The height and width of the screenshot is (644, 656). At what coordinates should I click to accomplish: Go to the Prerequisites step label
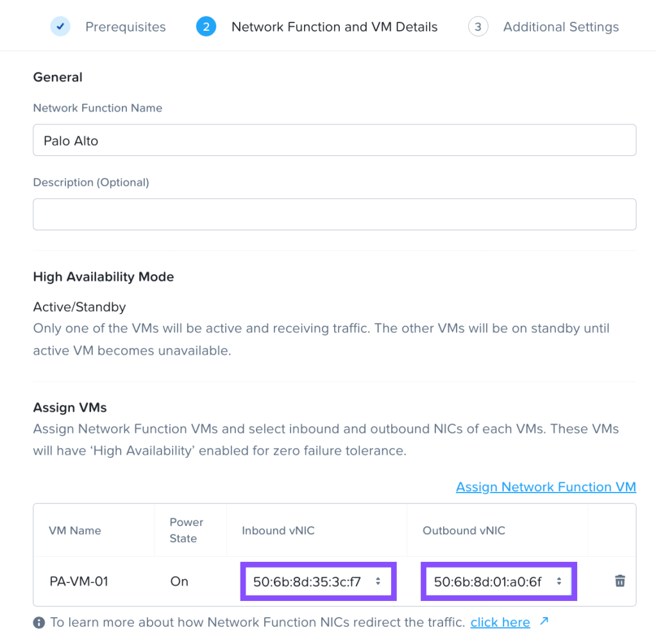click(126, 27)
